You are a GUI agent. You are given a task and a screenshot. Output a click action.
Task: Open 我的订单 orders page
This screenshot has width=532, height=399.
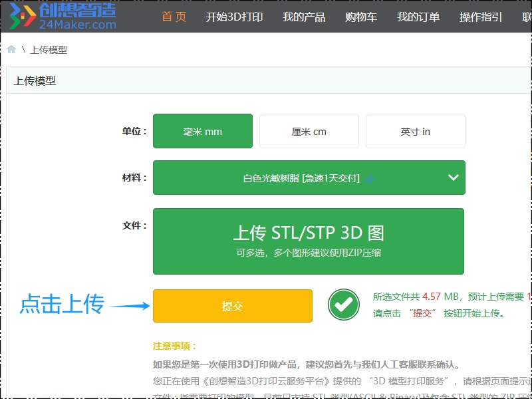pos(418,17)
